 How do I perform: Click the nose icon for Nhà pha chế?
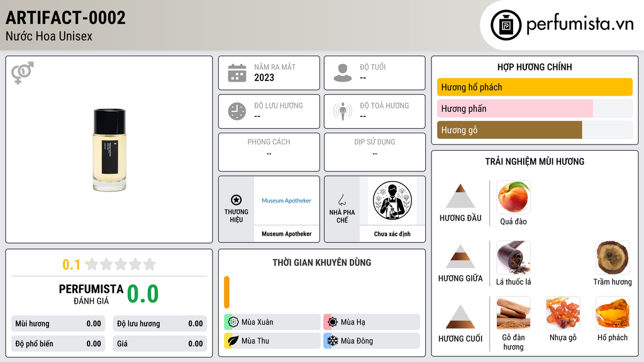pyautogui.click(x=341, y=200)
